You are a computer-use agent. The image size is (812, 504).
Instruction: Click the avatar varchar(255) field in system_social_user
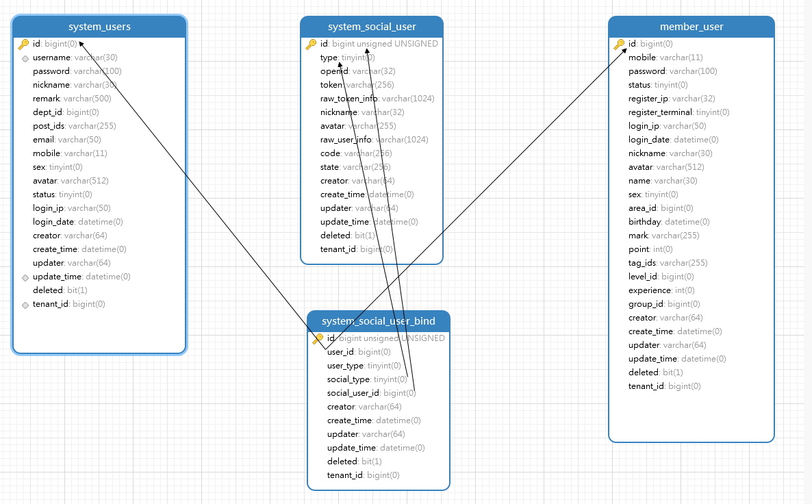pos(358,126)
